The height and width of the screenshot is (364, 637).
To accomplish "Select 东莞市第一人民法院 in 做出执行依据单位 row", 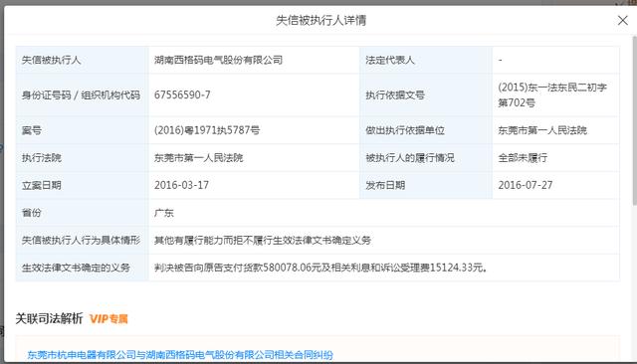I will tap(542, 130).
